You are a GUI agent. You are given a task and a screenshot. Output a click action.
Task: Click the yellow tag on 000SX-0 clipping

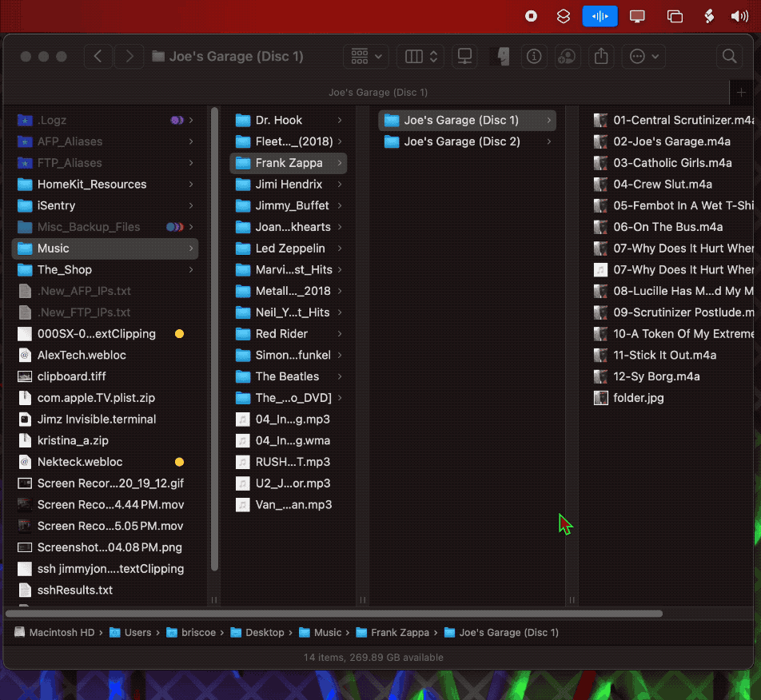[179, 334]
